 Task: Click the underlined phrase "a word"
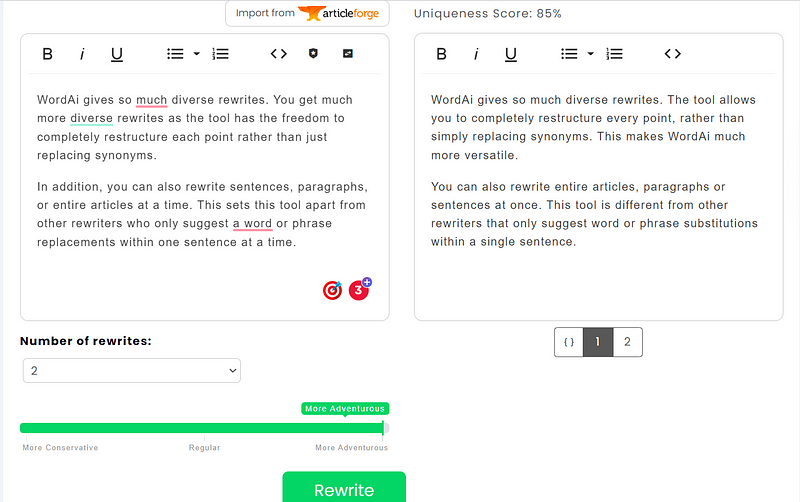[253, 223]
